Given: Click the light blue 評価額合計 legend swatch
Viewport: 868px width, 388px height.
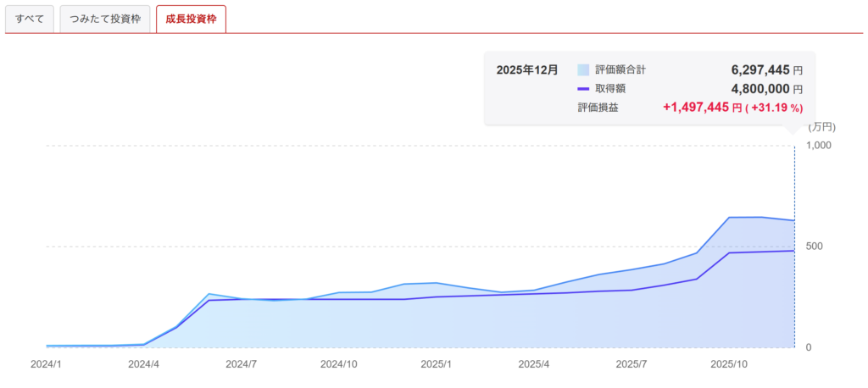Looking at the screenshot, I should tap(582, 70).
